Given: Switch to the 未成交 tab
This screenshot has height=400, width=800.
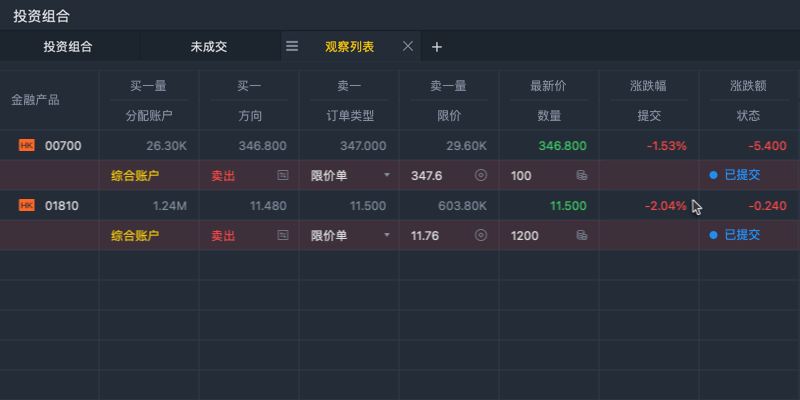Looking at the screenshot, I should [209, 46].
